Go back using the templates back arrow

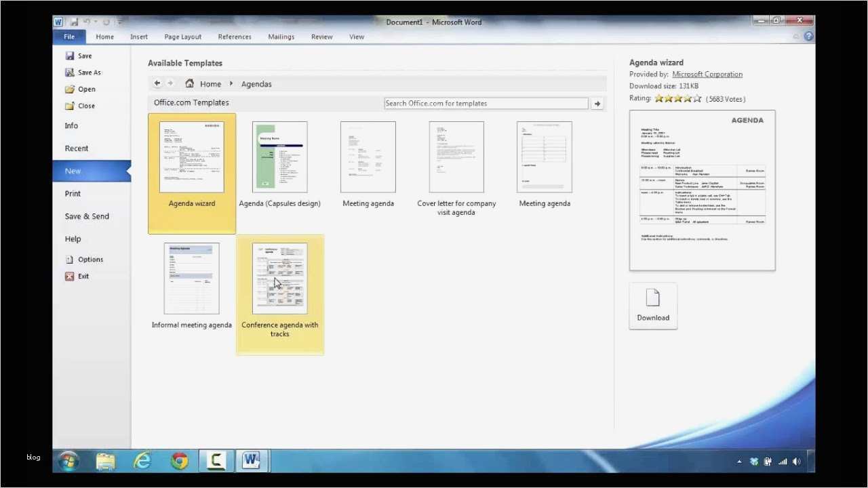click(157, 83)
